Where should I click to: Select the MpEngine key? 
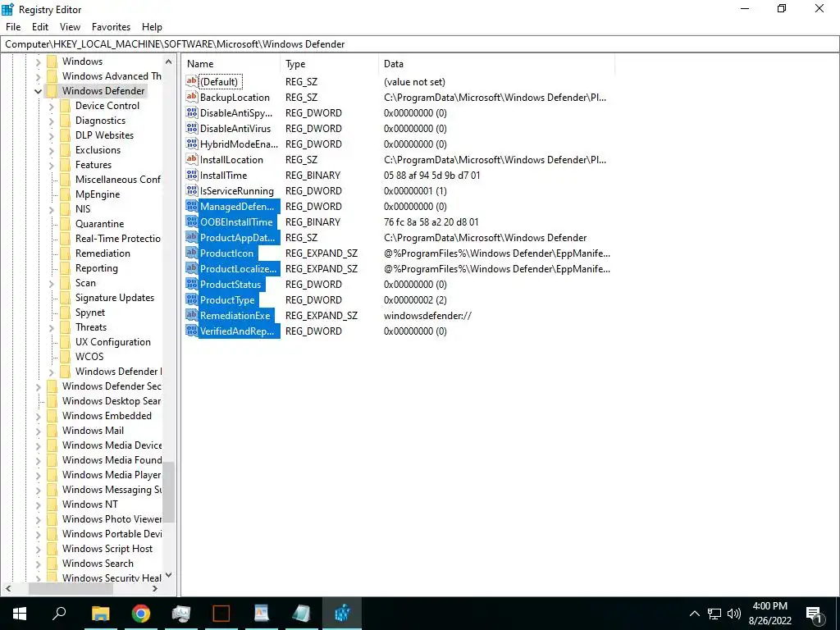(x=98, y=194)
